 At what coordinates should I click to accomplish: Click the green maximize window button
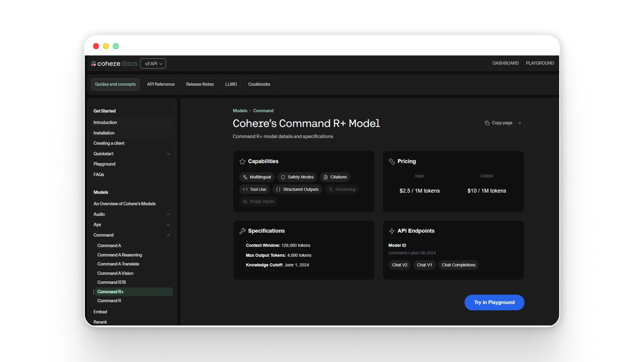[116, 46]
